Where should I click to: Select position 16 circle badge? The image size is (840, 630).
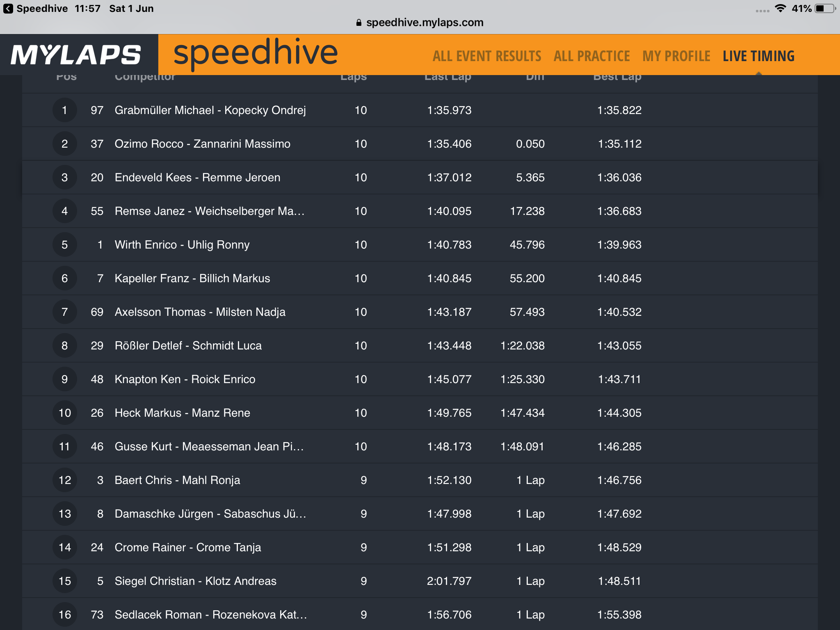(64, 614)
